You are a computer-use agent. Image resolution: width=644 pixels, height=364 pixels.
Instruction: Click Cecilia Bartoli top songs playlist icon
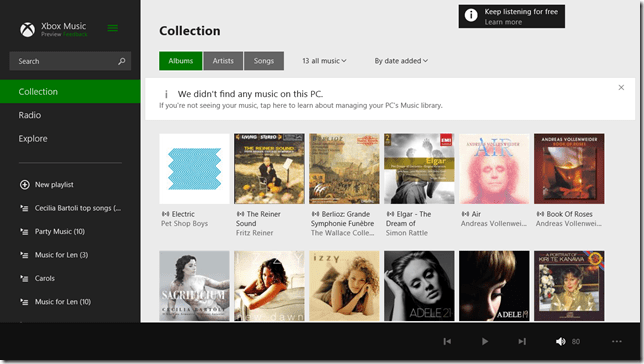pos(25,208)
